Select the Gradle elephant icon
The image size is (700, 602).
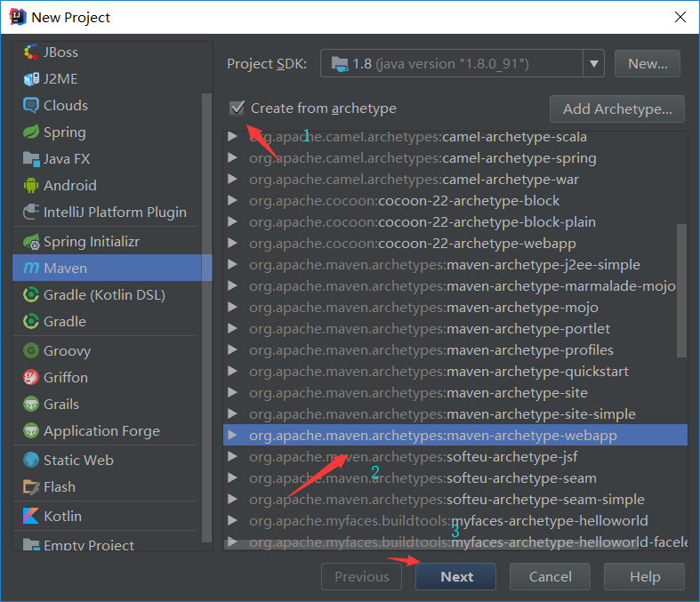(30, 322)
